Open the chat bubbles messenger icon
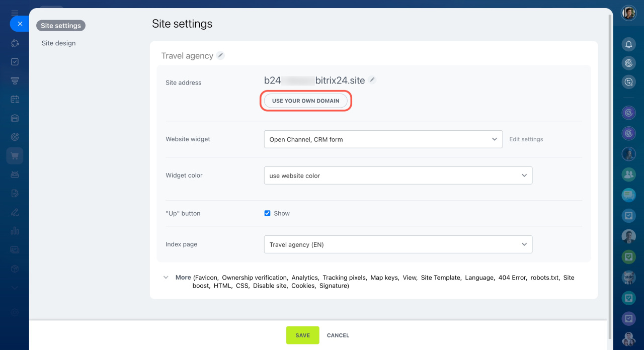Image resolution: width=644 pixels, height=350 pixels. pyautogui.click(x=629, y=81)
